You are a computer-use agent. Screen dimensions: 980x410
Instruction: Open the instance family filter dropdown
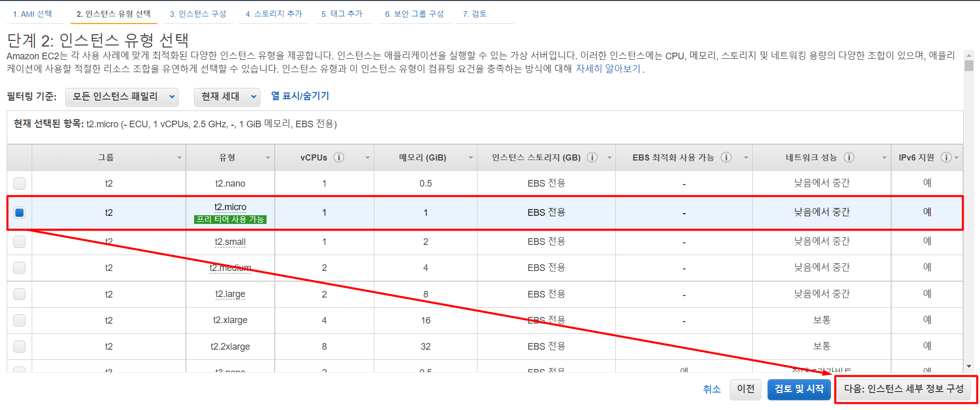tap(122, 97)
